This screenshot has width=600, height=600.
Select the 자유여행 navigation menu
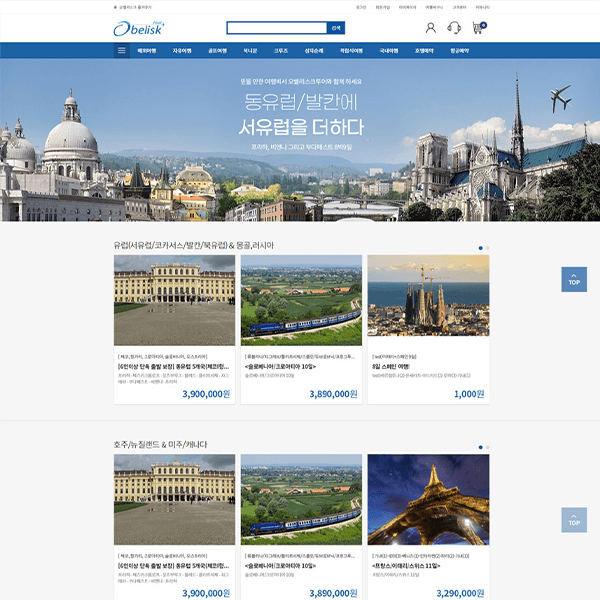[182, 51]
